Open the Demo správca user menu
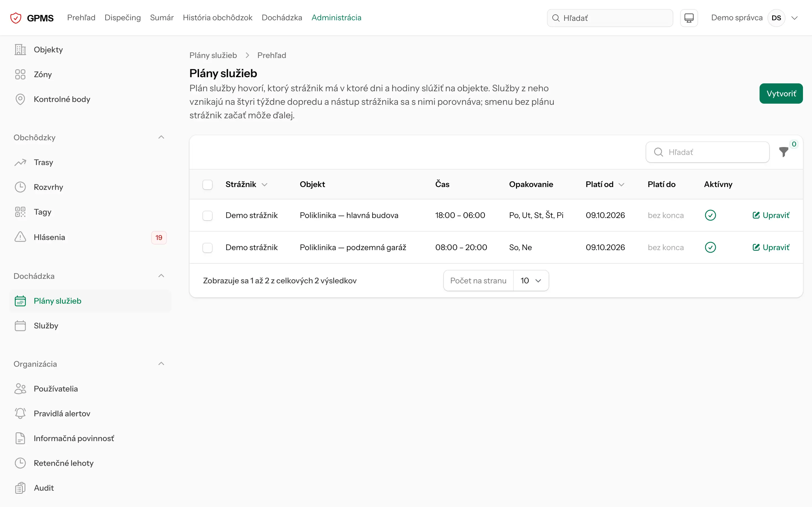Screen dimensions: 812x507 coord(754,18)
